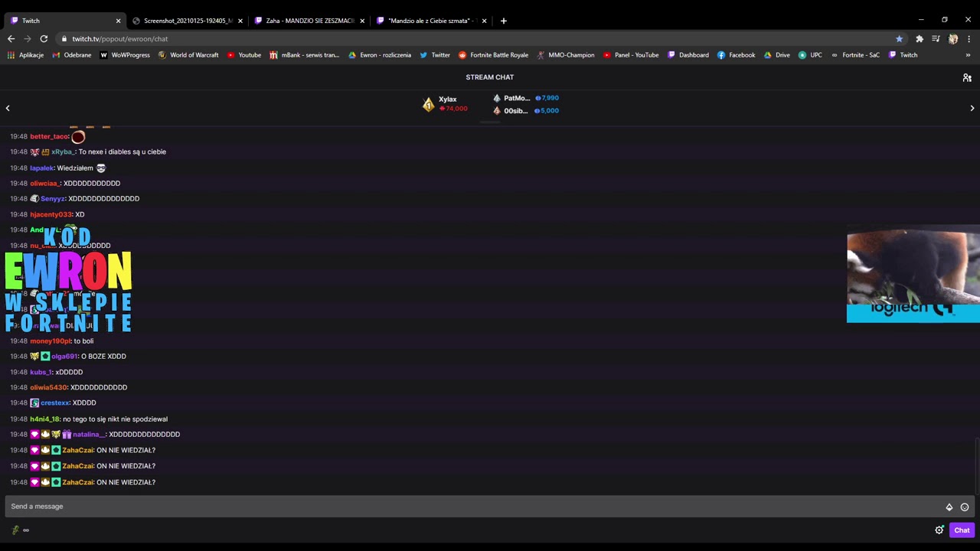Open the media control icon in toolbar
The height and width of the screenshot is (551, 980).
click(936, 38)
